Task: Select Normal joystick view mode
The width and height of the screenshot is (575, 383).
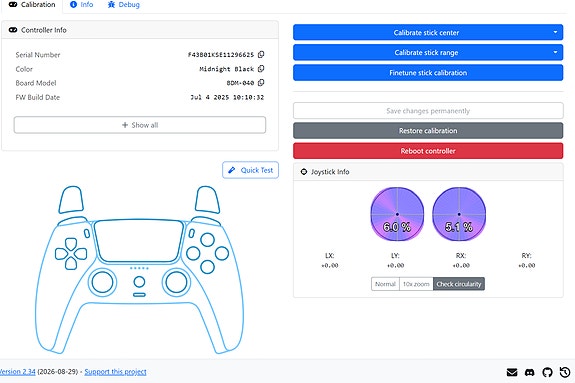Action: click(x=385, y=284)
